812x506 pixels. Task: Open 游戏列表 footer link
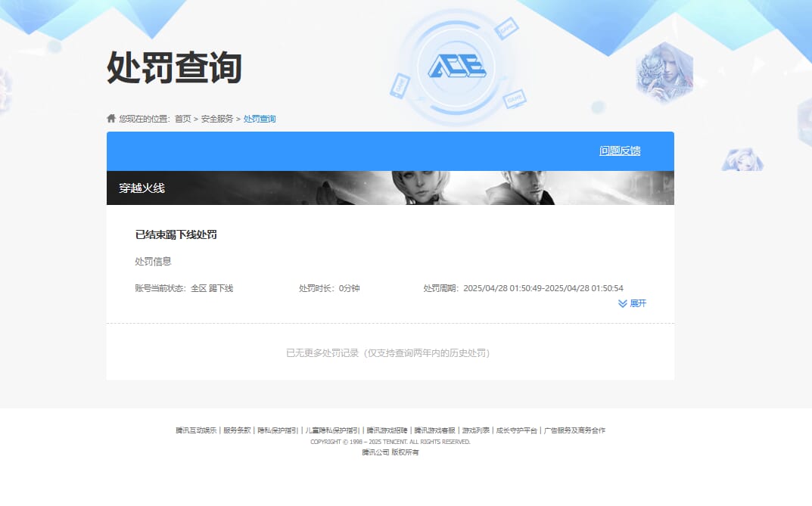475,430
